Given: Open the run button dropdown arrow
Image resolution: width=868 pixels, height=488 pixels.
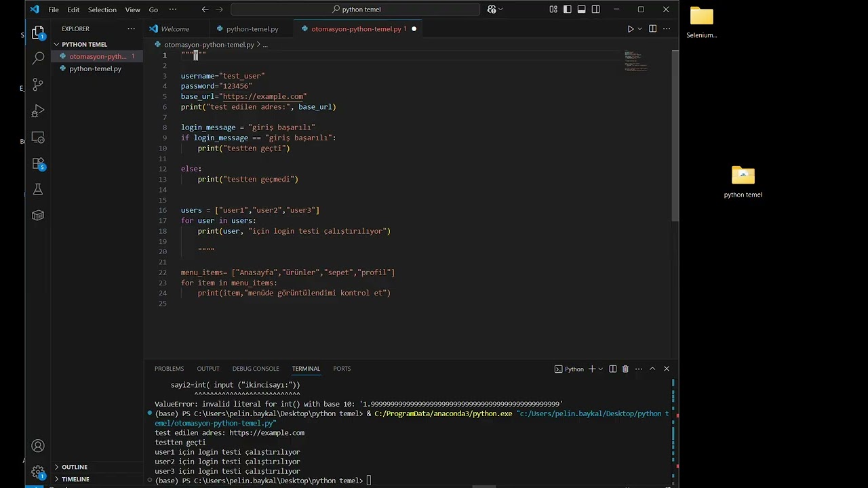Looking at the screenshot, I should (639, 29).
